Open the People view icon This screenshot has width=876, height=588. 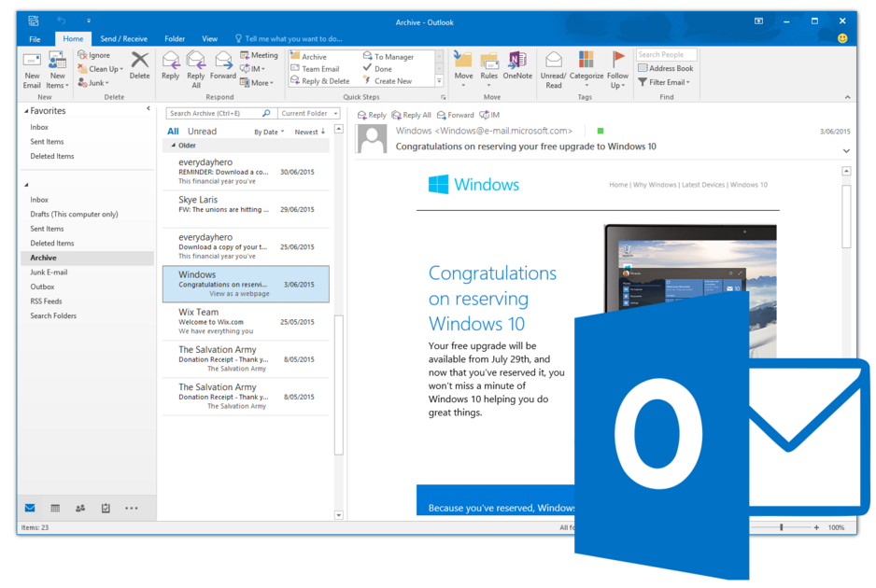tap(79, 508)
